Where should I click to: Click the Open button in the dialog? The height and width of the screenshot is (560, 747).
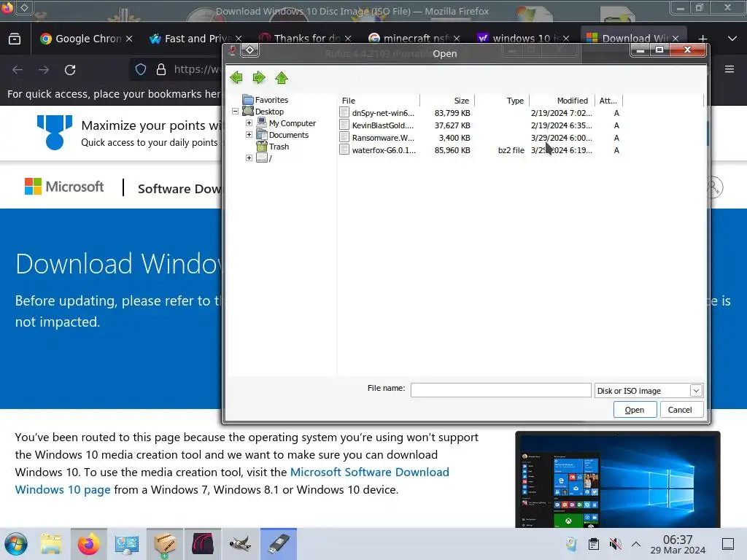(635, 410)
